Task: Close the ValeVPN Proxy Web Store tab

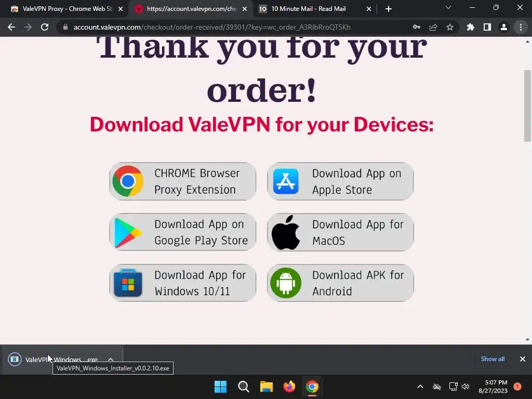Action: tap(121, 9)
